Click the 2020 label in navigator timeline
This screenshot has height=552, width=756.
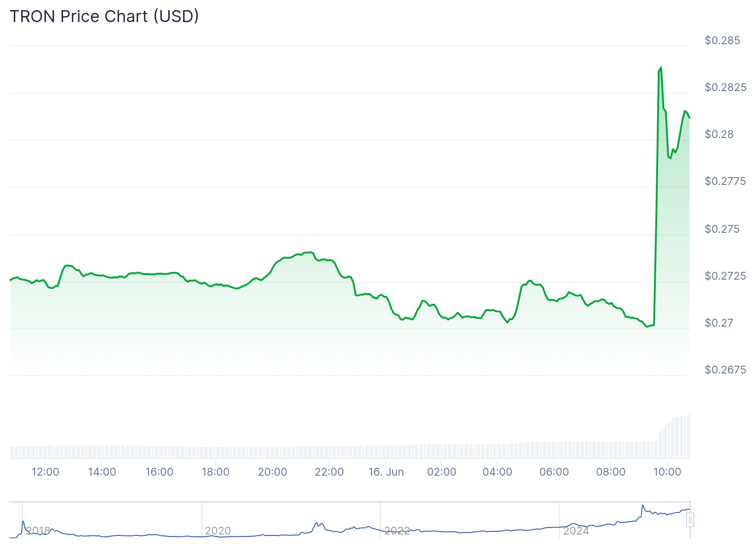click(218, 531)
